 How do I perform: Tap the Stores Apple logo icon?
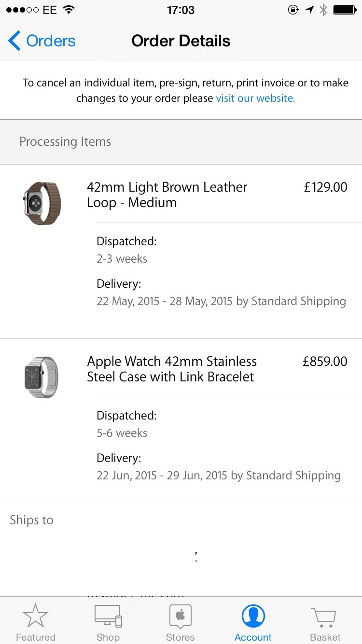point(181,616)
